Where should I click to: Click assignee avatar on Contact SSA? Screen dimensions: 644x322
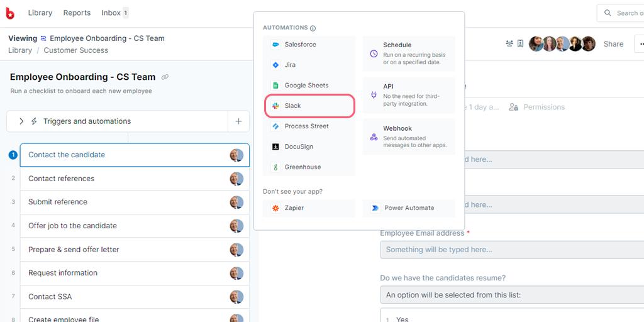point(236,297)
